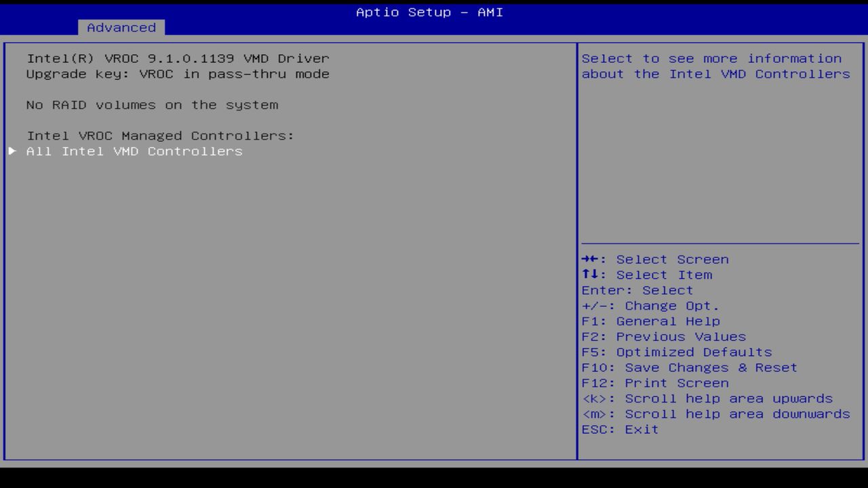The image size is (868, 488).
Task: Click the F10 Save Changes & Reset hint
Action: [689, 367]
